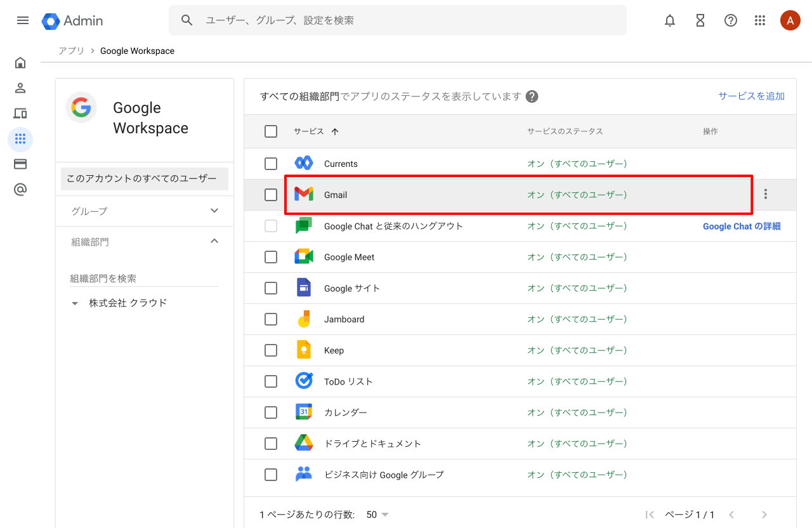812x528 pixels.
Task: Click the Google Chat icon
Action: tap(304, 226)
